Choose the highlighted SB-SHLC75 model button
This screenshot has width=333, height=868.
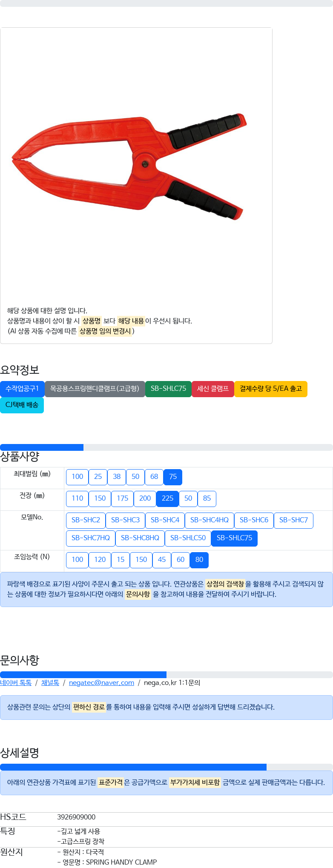pos(234,539)
